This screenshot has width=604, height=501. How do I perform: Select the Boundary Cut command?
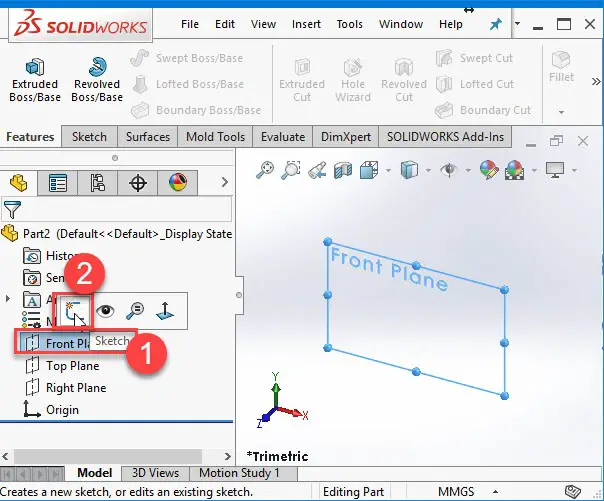click(x=483, y=110)
